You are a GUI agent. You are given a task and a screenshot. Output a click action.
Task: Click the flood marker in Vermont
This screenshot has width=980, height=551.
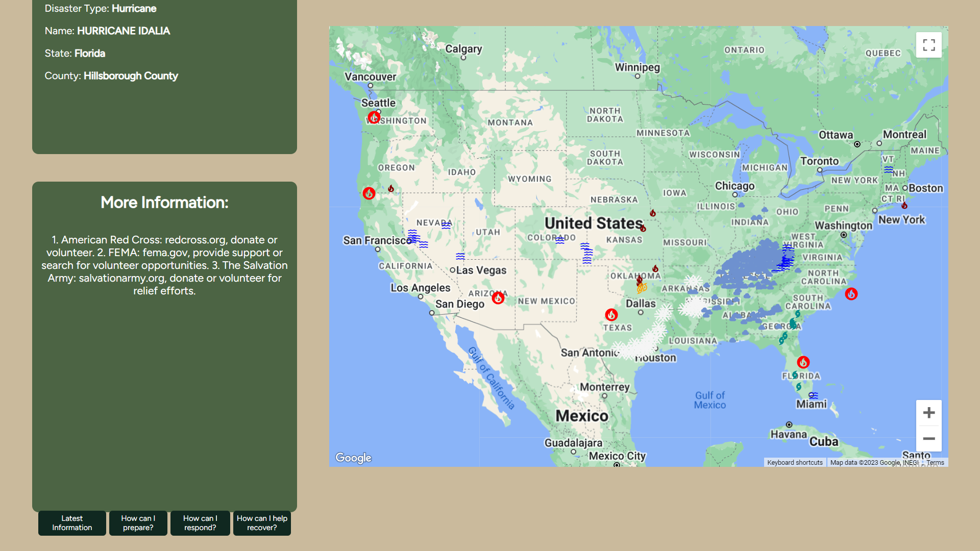[x=889, y=169]
